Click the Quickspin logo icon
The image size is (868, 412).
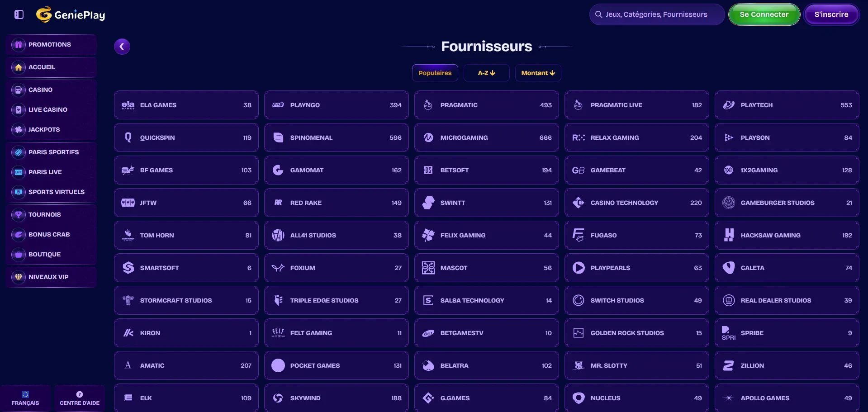point(128,137)
